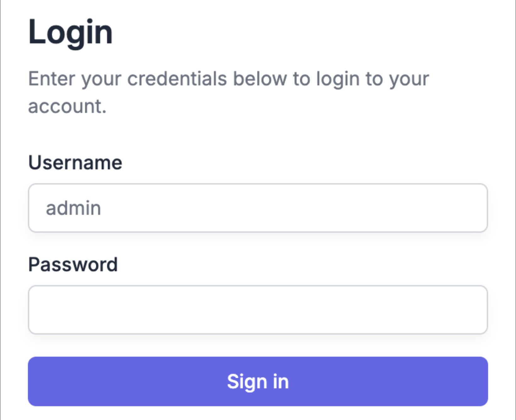Click the Login heading
The width and height of the screenshot is (516, 420).
70,32
